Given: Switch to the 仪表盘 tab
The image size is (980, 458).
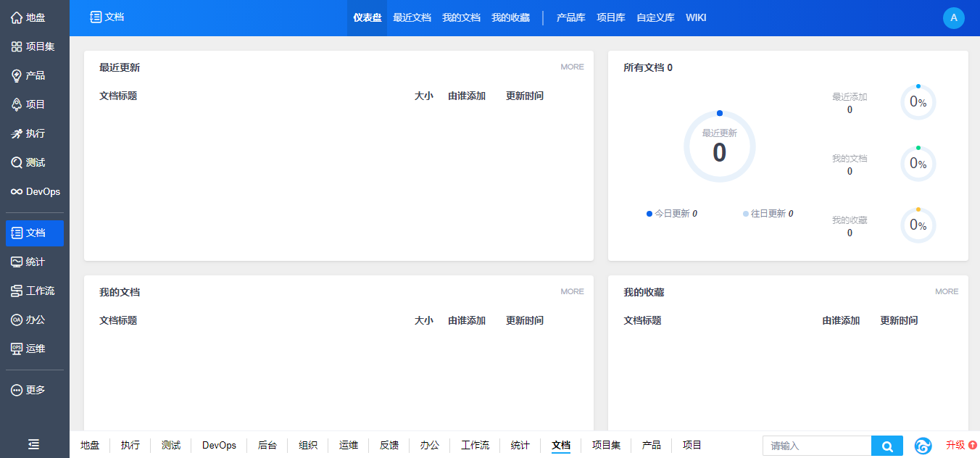Looking at the screenshot, I should pos(367,18).
